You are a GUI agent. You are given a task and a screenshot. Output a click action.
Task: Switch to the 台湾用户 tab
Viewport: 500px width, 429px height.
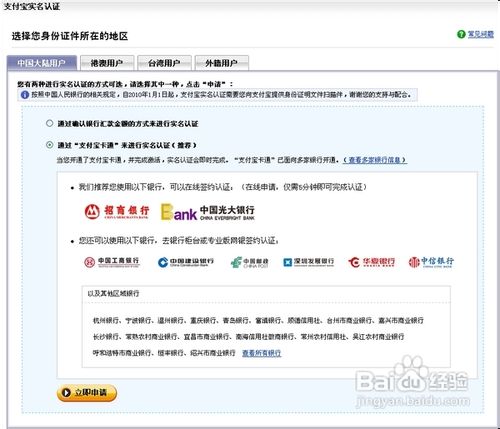[164, 63]
